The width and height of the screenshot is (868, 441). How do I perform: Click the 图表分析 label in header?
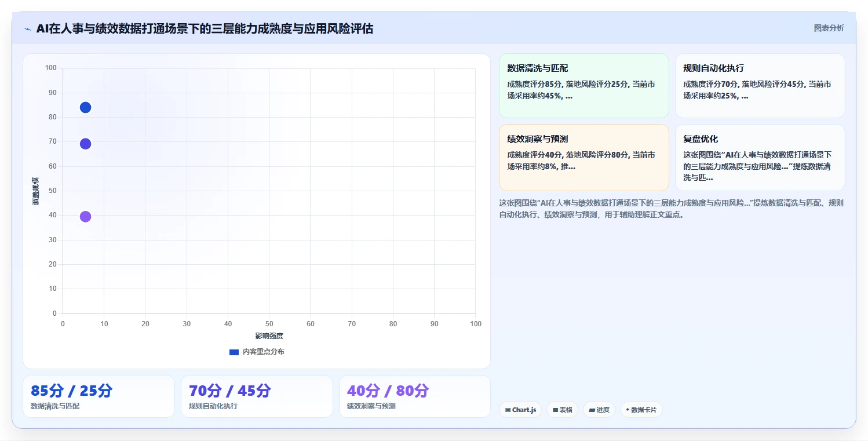(829, 28)
